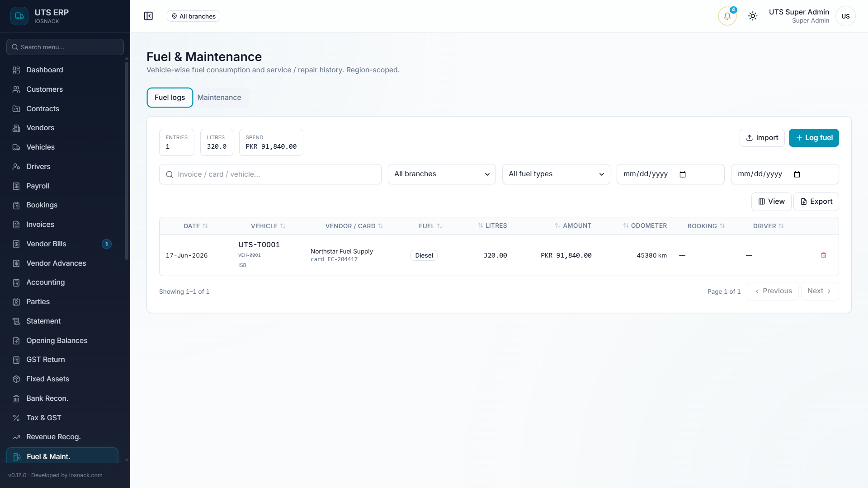Click vehicle UTS-T0001 in table
Image resolution: width=868 pixels, height=488 pixels.
coord(259,245)
